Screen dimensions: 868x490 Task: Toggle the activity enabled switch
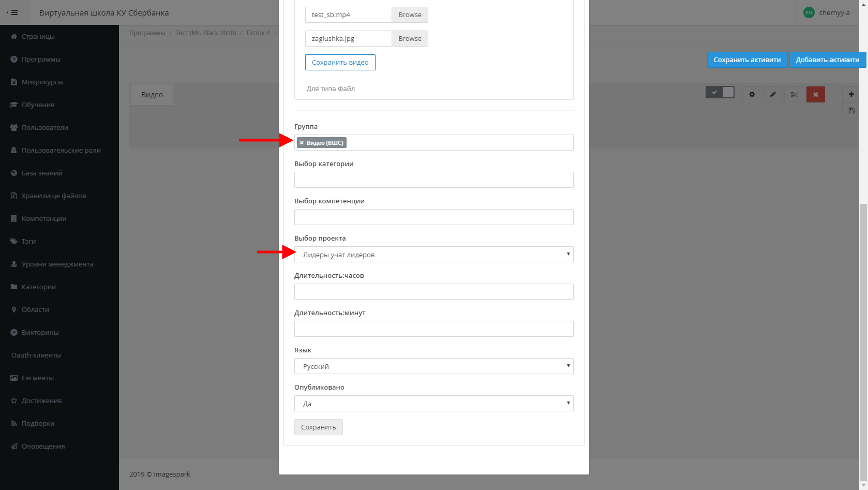tap(720, 92)
